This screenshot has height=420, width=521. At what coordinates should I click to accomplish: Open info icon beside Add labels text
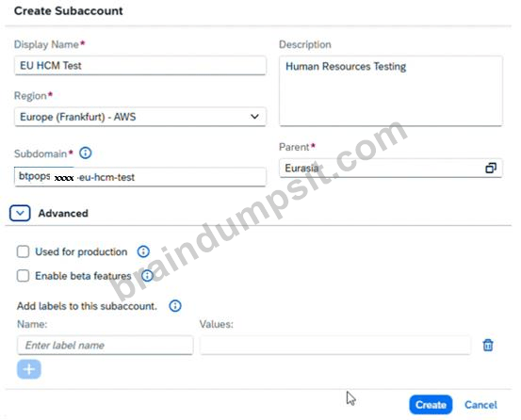coord(175,306)
